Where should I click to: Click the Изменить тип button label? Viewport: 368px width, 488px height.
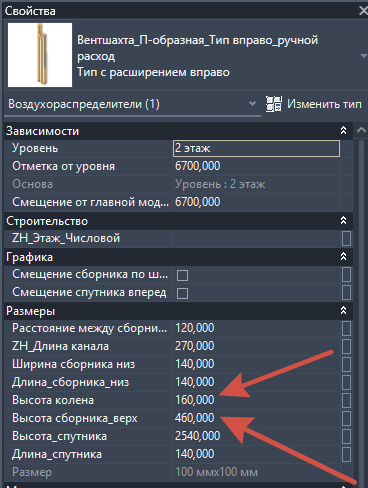tap(324, 104)
